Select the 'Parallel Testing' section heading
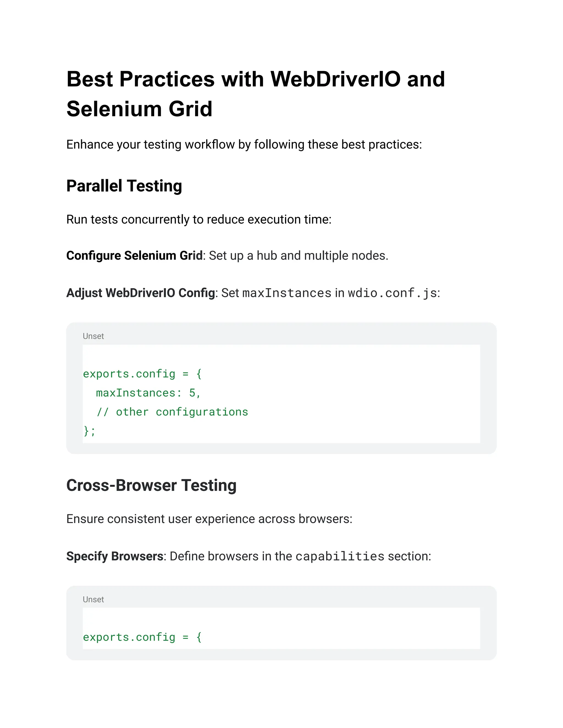This screenshot has width=563, height=728. [x=124, y=186]
